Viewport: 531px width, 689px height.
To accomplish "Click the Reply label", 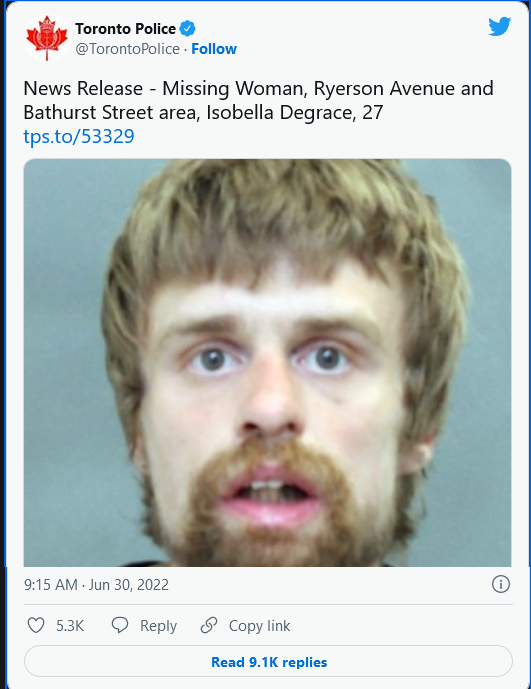I will click(x=158, y=626).
